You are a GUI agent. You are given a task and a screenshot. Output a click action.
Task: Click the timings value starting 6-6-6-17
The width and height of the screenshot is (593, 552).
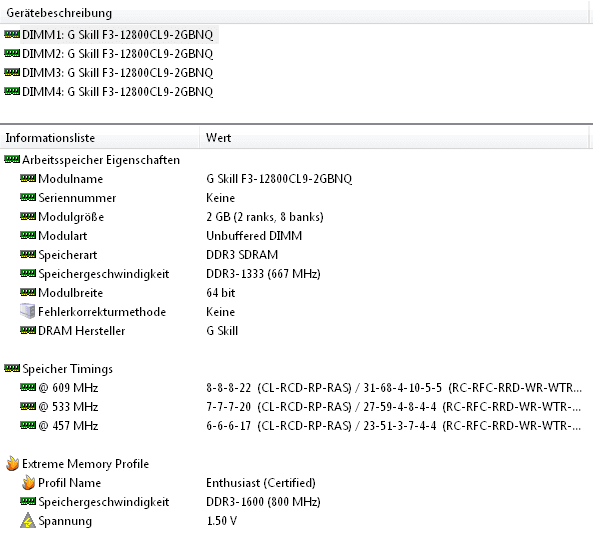coord(394,426)
